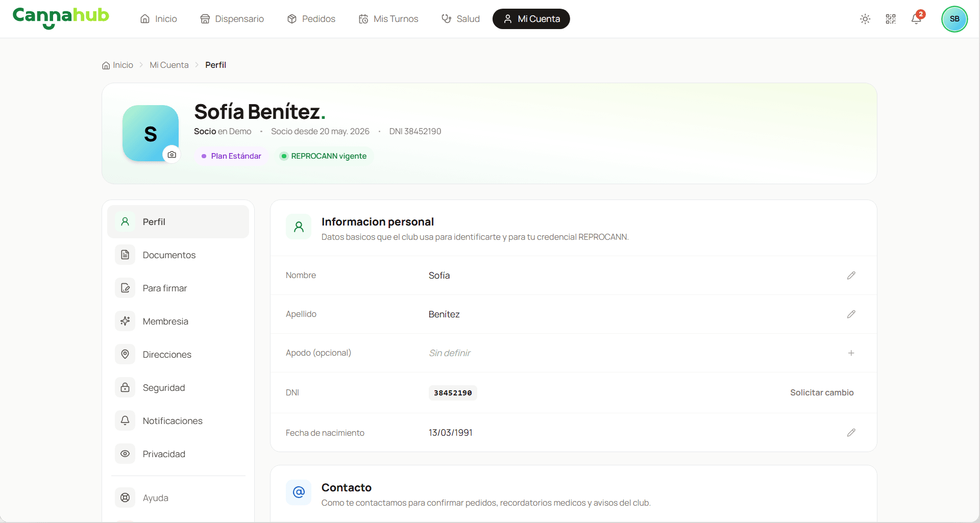This screenshot has width=980, height=523.
Task: Open Salud in top navigation
Action: click(x=461, y=19)
